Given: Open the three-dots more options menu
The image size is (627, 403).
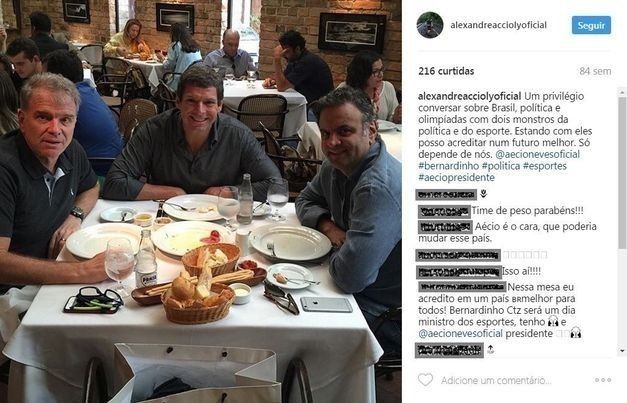Looking at the screenshot, I should tap(603, 380).
